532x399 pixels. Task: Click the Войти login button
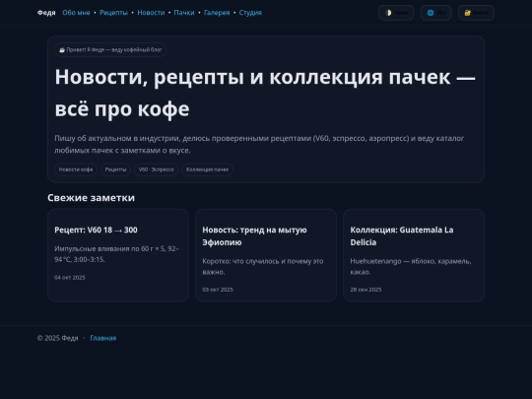[x=476, y=13]
